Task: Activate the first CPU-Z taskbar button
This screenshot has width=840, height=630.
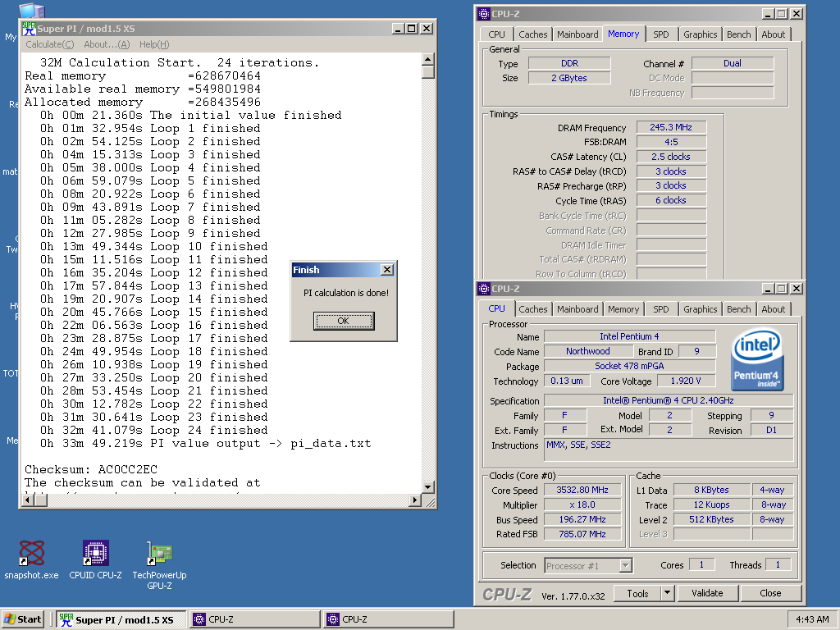Action: click(255, 620)
